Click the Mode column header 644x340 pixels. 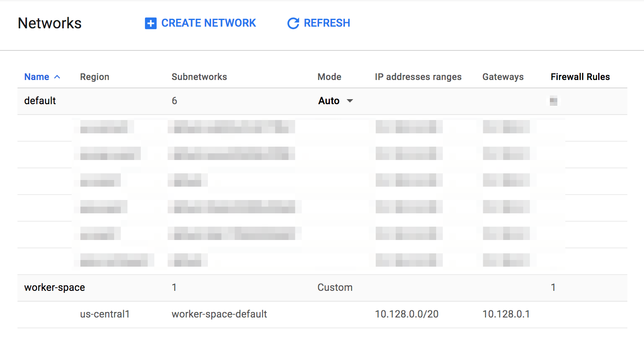[x=329, y=77]
